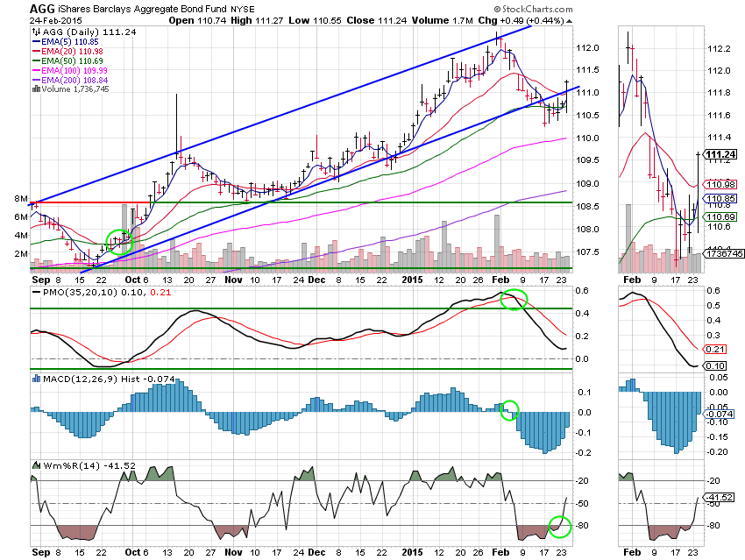
Task: Click the EMA(50) 110.69 legend entry
Action: coord(72,60)
